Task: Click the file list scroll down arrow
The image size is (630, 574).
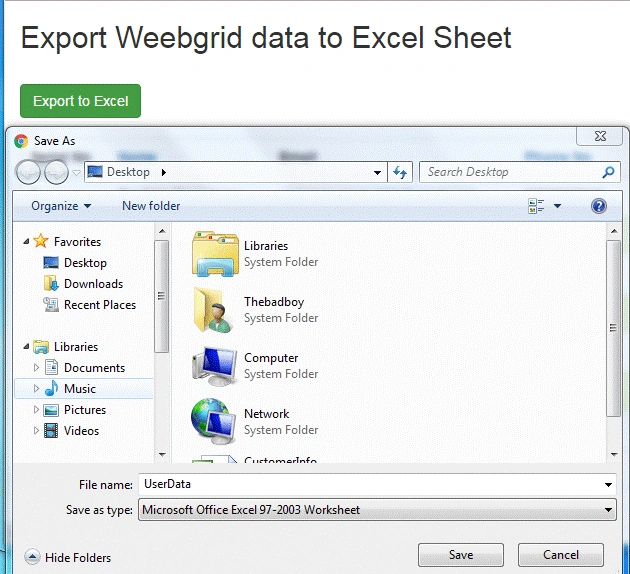Action: [x=614, y=455]
